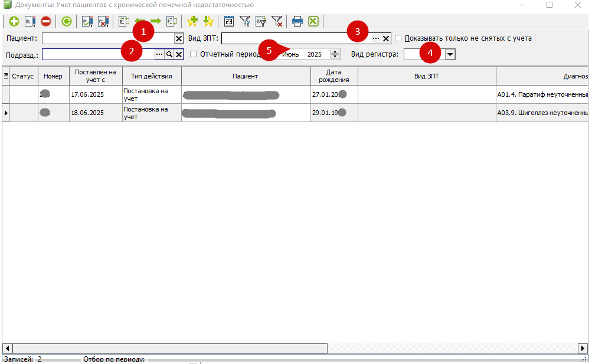Refresh the list with the green circular arrow

tap(67, 21)
